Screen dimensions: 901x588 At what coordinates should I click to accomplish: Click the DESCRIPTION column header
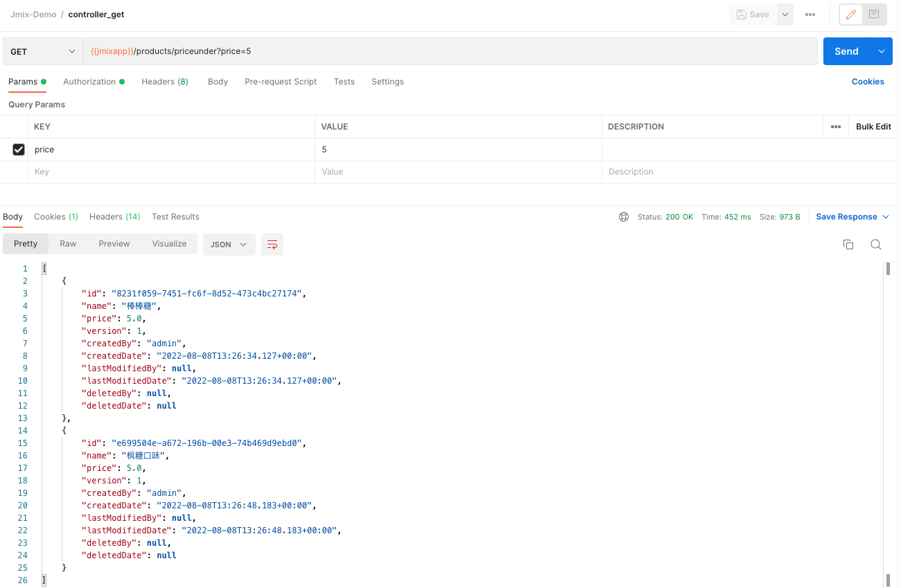click(636, 127)
